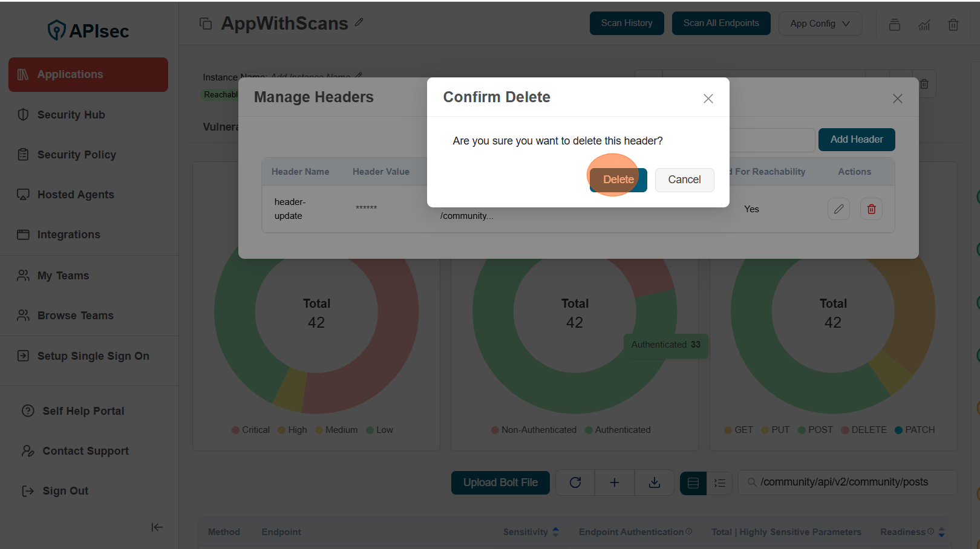Viewport: 980px width, 549px height.
Task: Click the red delete header trash icon
Action: point(871,209)
